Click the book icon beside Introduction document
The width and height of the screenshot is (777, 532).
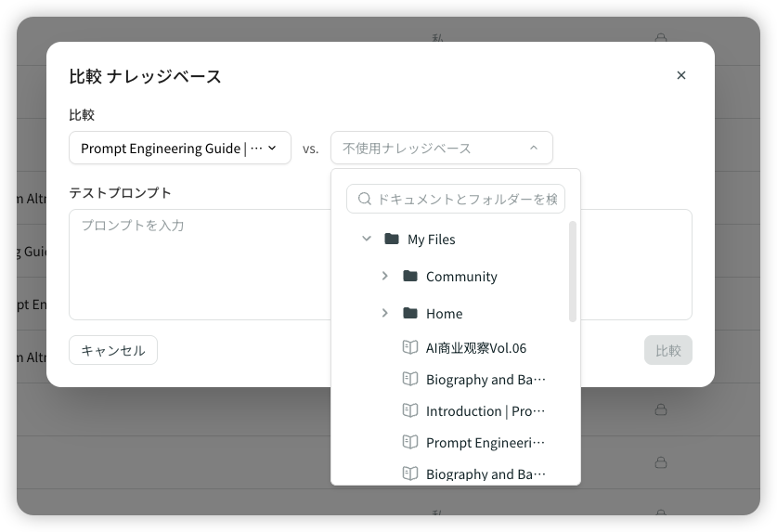(410, 410)
